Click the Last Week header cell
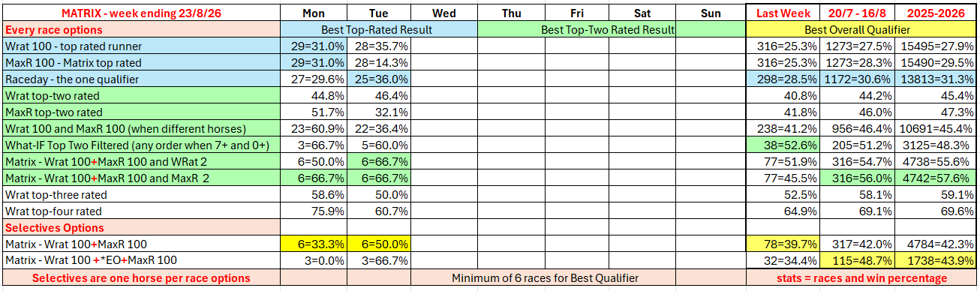 click(x=783, y=13)
